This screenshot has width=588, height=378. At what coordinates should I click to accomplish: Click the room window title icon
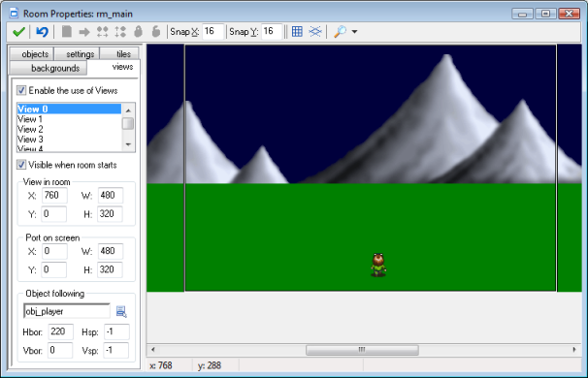point(14,14)
